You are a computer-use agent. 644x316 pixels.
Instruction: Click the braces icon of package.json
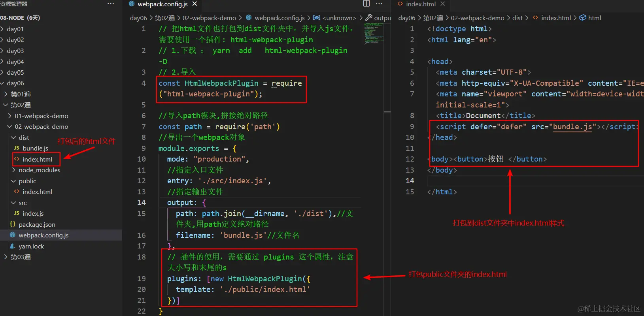tap(13, 224)
